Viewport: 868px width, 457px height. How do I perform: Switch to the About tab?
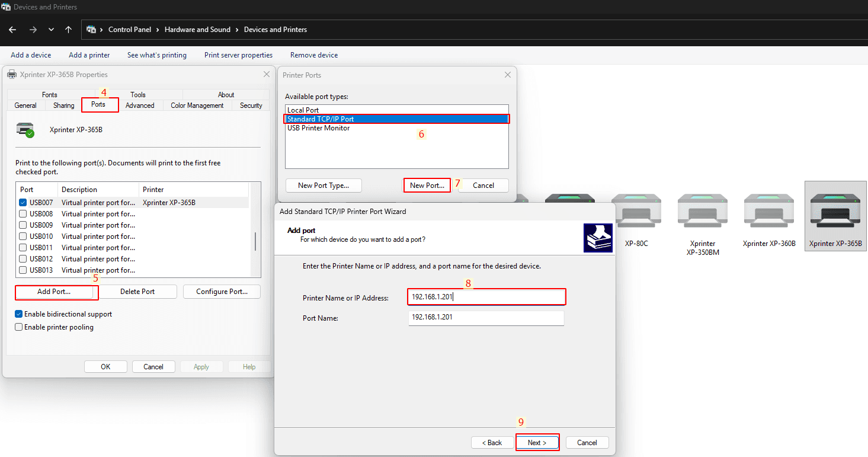(226, 95)
